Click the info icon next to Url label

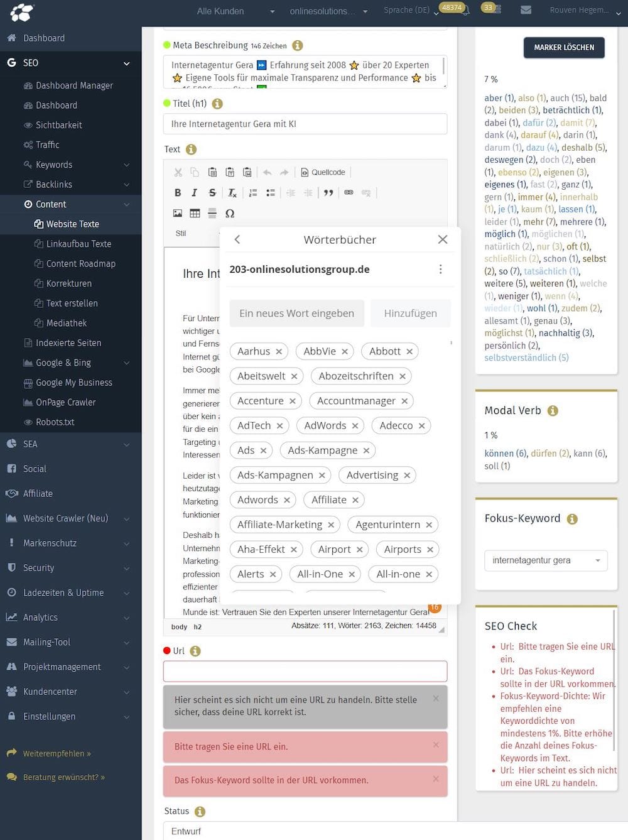click(195, 651)
